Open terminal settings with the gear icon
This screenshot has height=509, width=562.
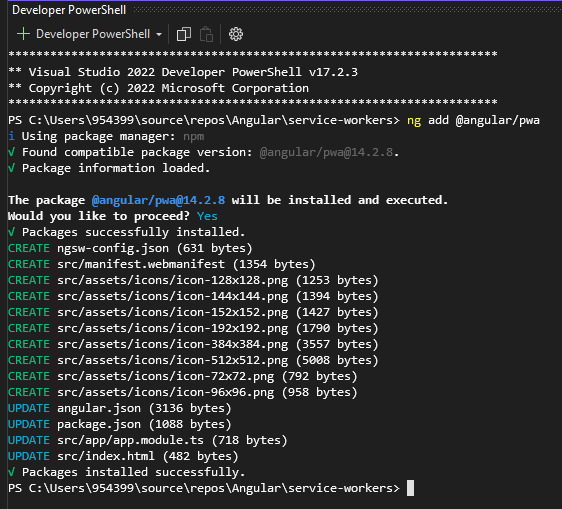[x=236, y=34]
